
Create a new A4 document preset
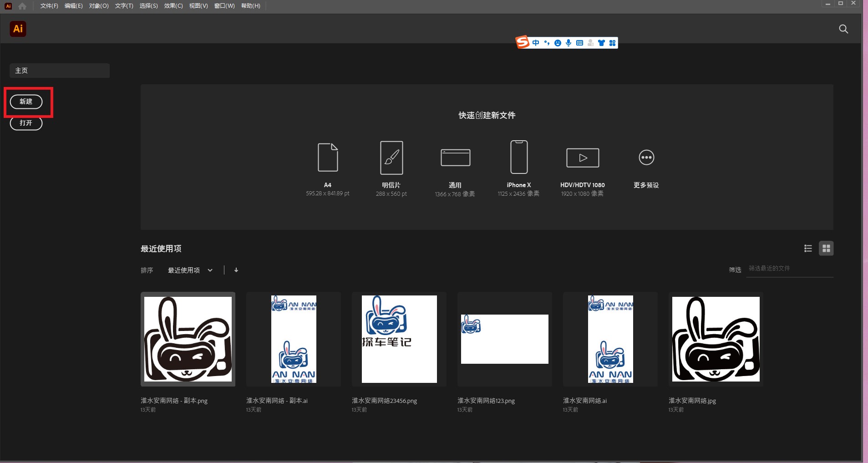click(x=328, y=157)
